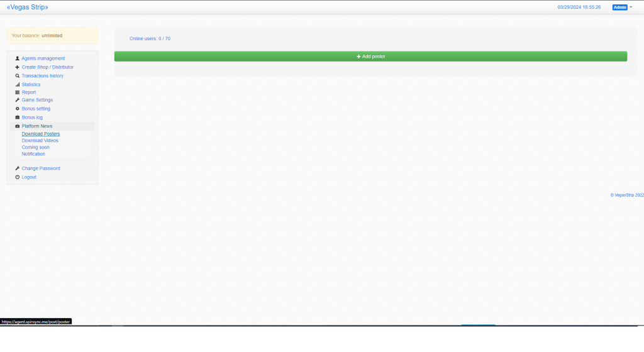Screen dimensions: 644x352
Task: Go to Game Settings
Action: (37, 100)
